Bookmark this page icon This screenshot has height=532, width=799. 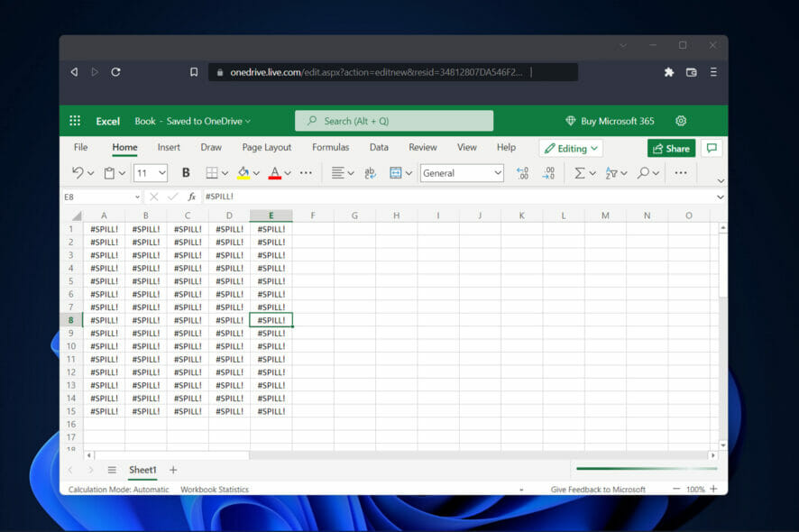(x=194, y=72)
